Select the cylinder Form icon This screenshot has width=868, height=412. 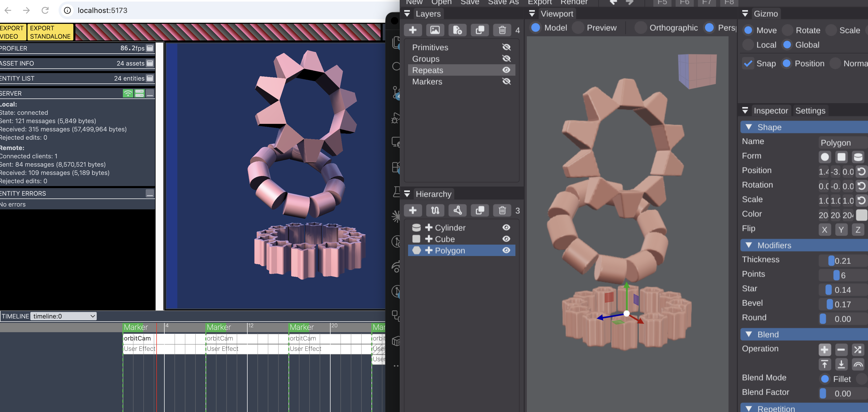pos(858,157)
